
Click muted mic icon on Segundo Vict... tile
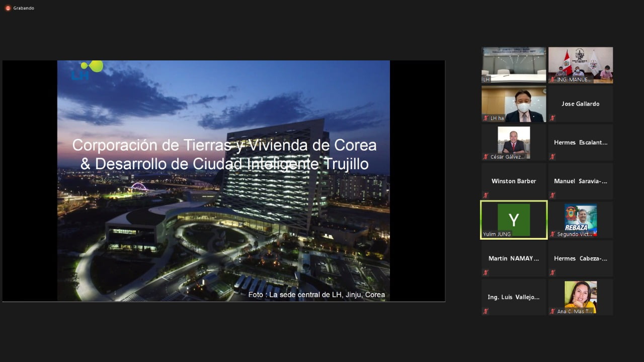552,234
